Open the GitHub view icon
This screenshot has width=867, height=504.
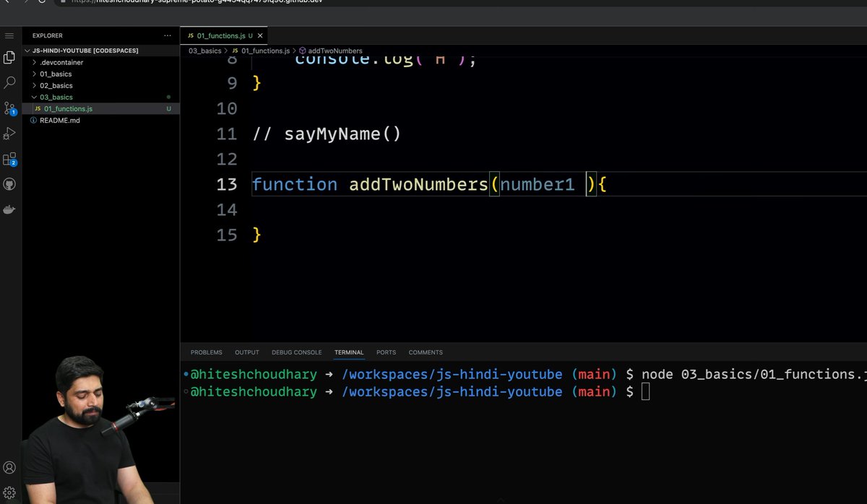click(x=9, y=184)
